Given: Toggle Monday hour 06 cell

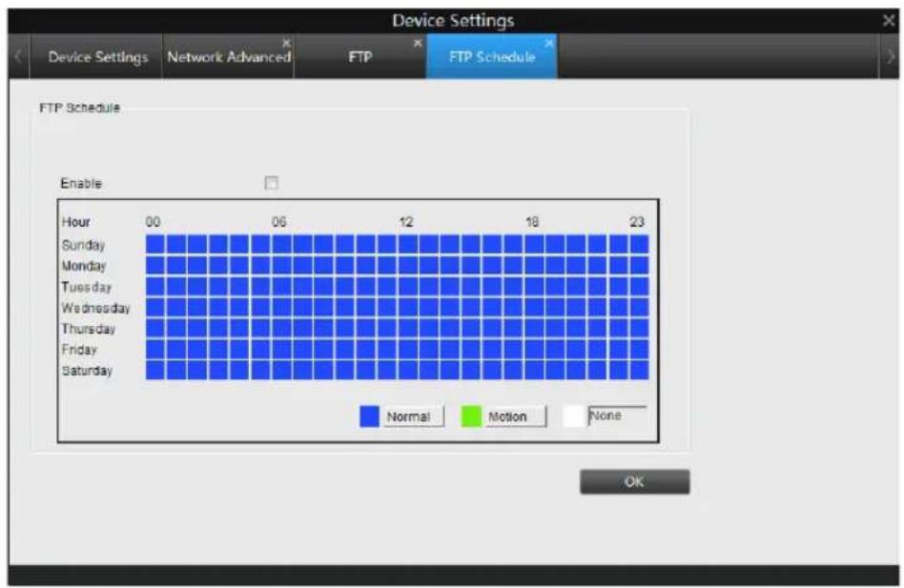Looking at the screenshot, I should (x=281, y=266).
